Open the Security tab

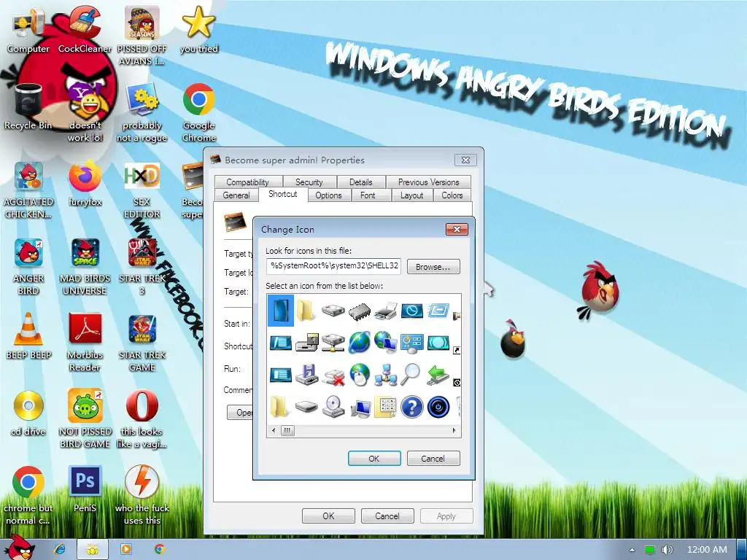309,182
